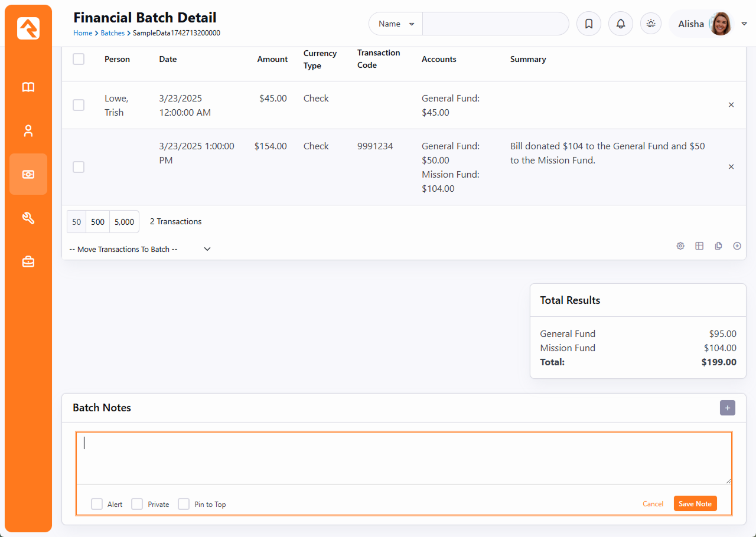Open notifications bell icon
The height and width of the screenshot is (537, 756).
click(x=620, y=24)
